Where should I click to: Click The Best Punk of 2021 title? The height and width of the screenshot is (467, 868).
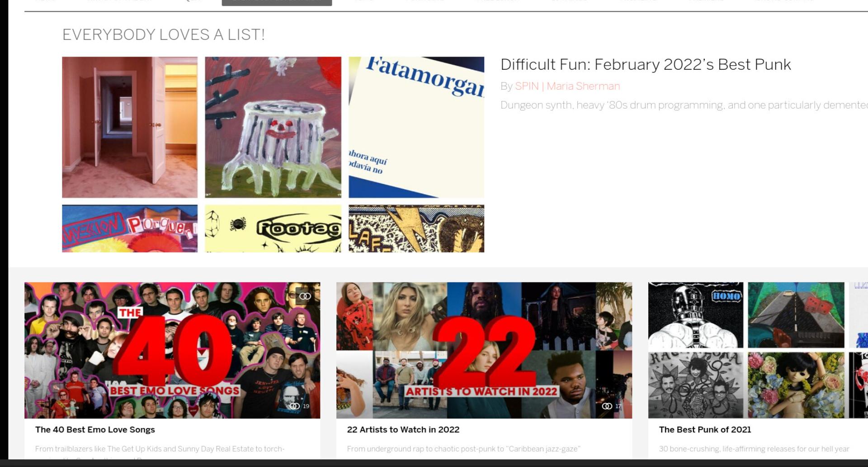coord(705,429)
